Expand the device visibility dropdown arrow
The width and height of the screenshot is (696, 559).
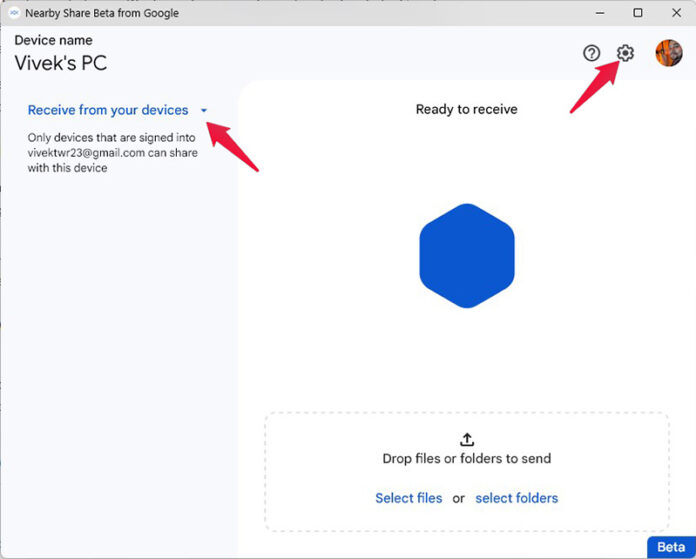tap(203, 111)
